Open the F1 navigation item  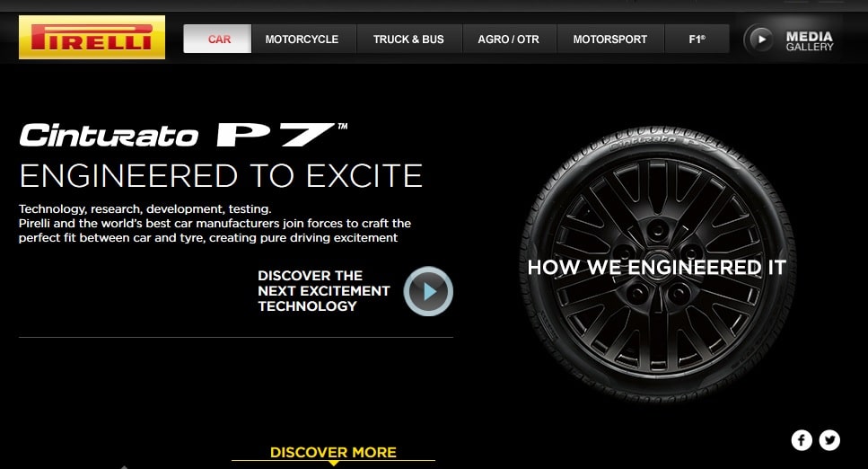coord(697,39)
